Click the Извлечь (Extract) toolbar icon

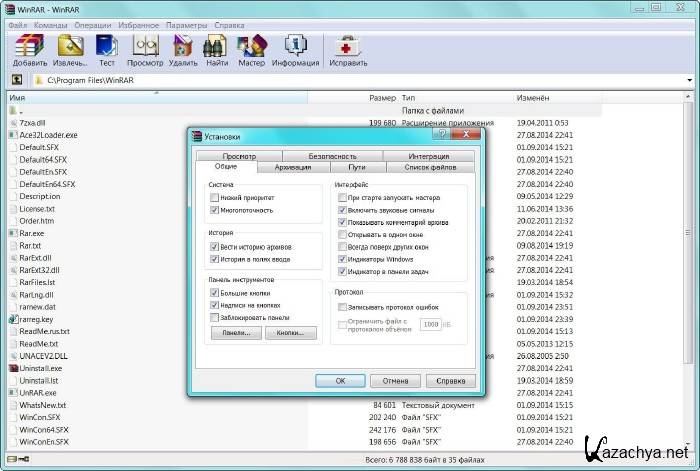click(x=70, y=46)
